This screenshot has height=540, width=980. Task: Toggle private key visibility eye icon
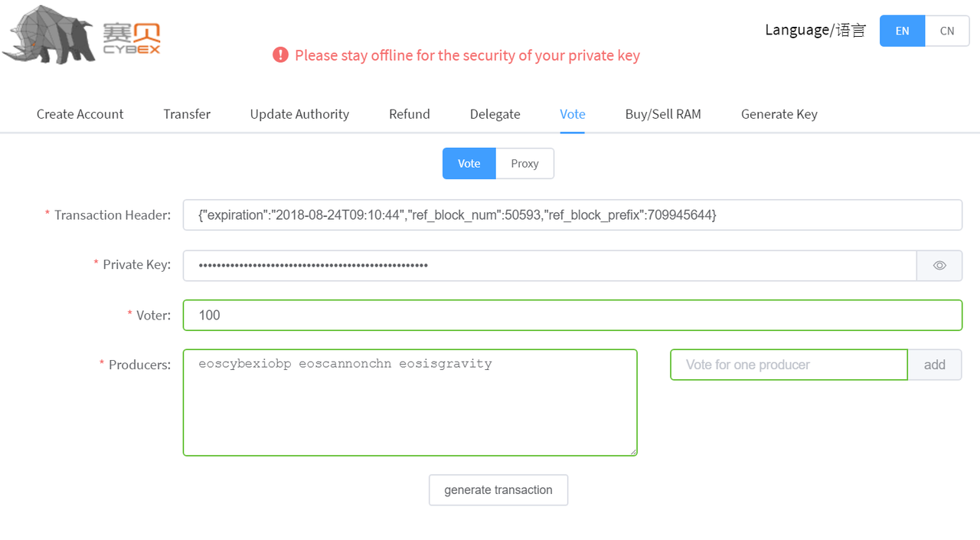[939, 266]
